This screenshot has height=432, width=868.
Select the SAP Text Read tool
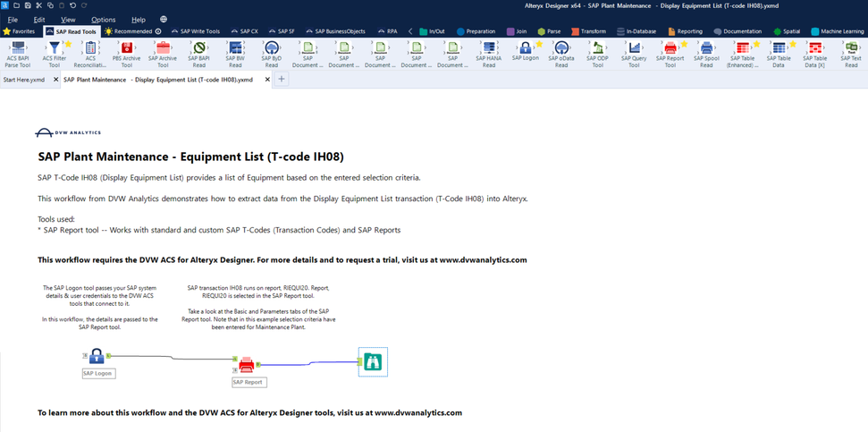(x=851, y=55)
